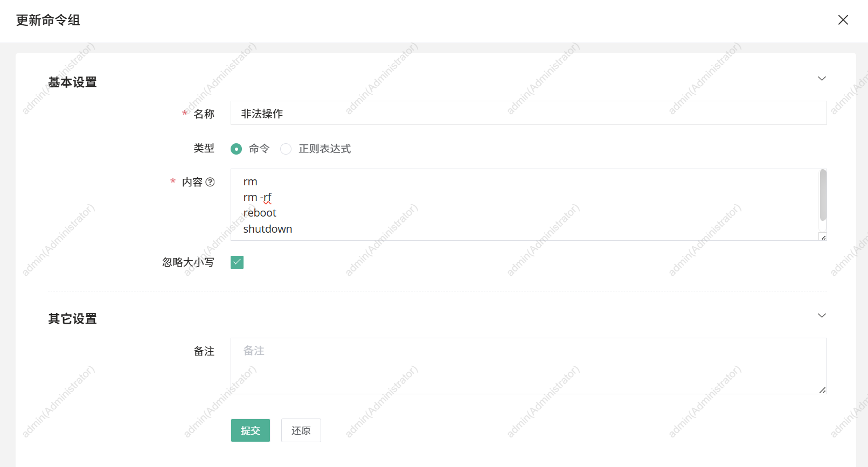The image size is (868, 467).
Task: Select the 命令 type radio button
Action: click(236, 149)
